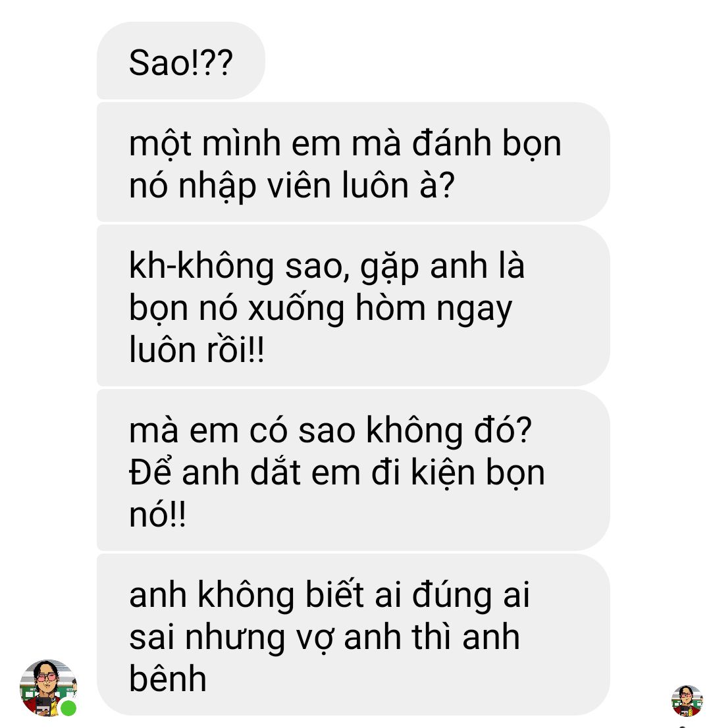Click the words "đúng ai" in the last message

[471, 595]
